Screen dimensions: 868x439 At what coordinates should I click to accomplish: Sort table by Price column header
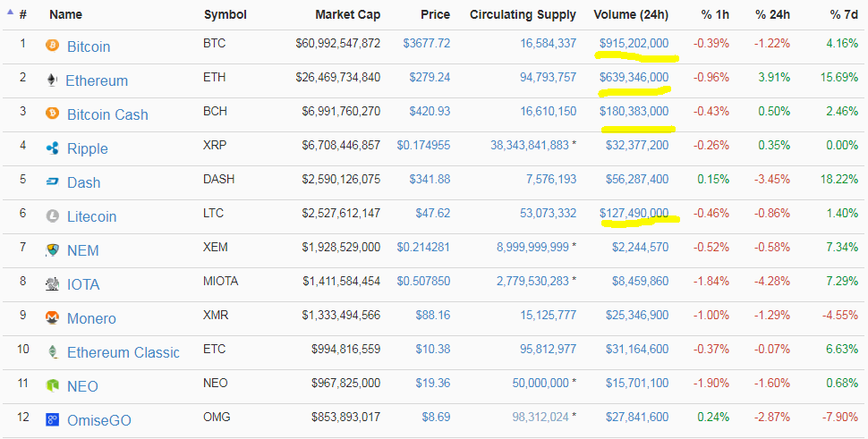click(435, 15)
